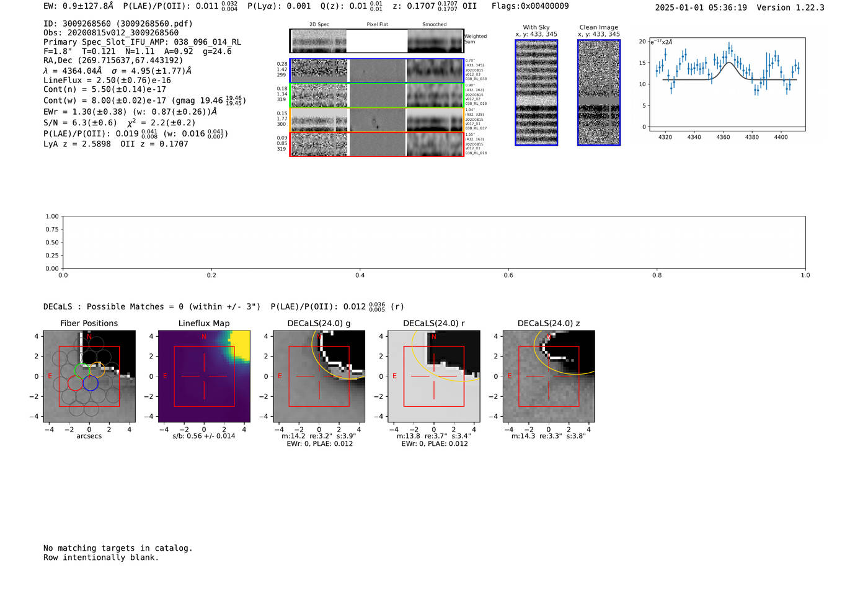Click the orange-bordered 2D Spec fiber cutout
Screen dimensions: 868x591
pyautogui.click(x=318, y=120)
